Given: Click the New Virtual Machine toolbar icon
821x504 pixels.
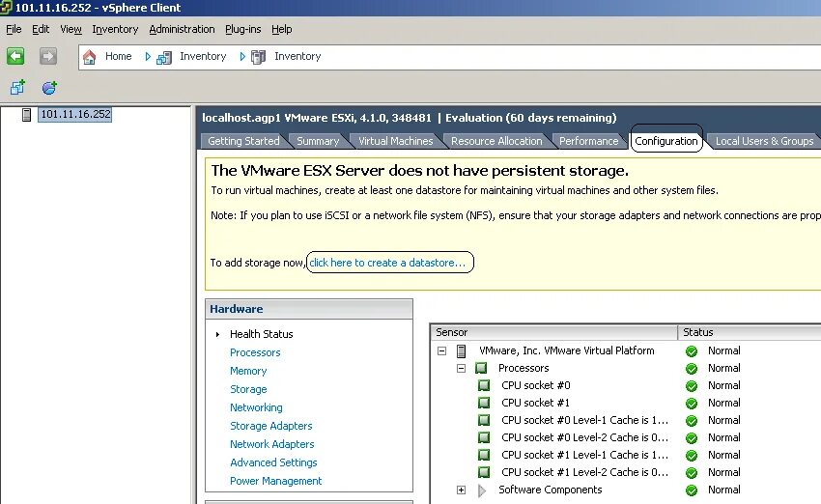Looking at the screenshot, I should point(17,88).
